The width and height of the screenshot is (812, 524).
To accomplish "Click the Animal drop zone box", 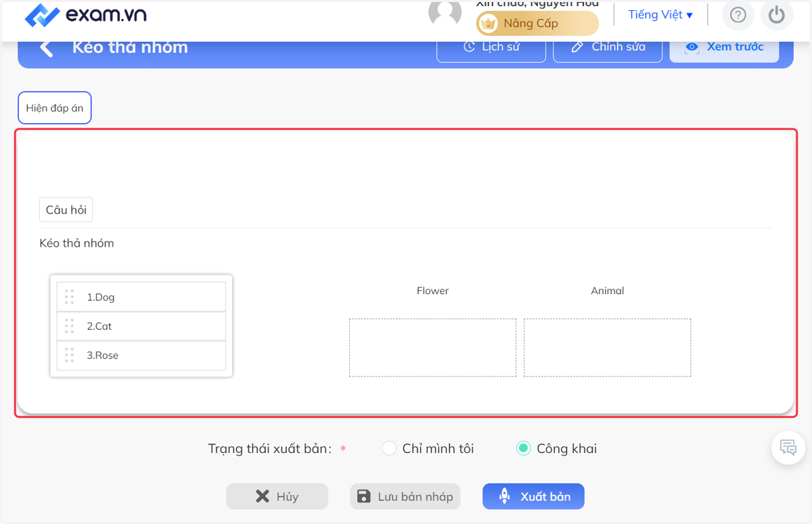I will 608,348.
